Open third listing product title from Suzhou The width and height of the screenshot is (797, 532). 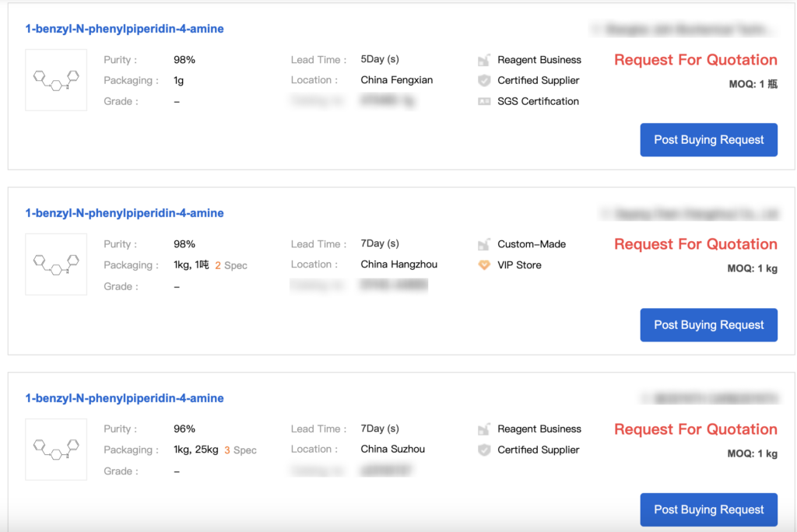(125, 398)
